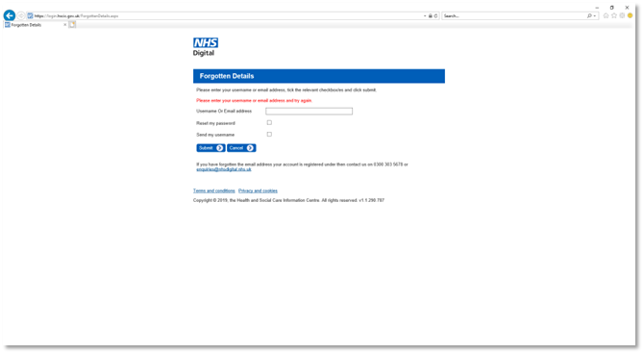Click the Send my username label
The height and width of the screenshot is (354, 644).
[215, 135]
